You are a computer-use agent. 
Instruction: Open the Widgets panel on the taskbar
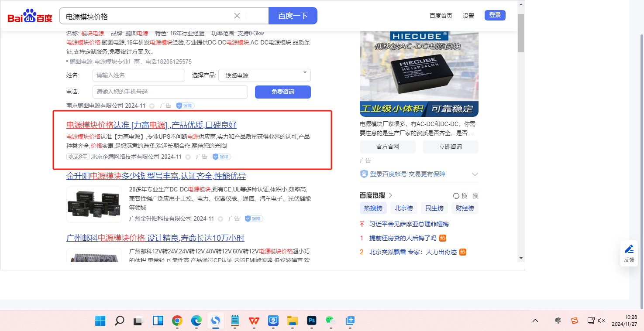[158, 321]
